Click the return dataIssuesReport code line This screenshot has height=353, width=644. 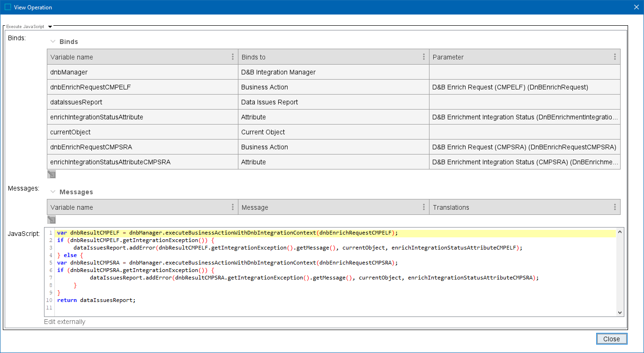tap(96, 300)
